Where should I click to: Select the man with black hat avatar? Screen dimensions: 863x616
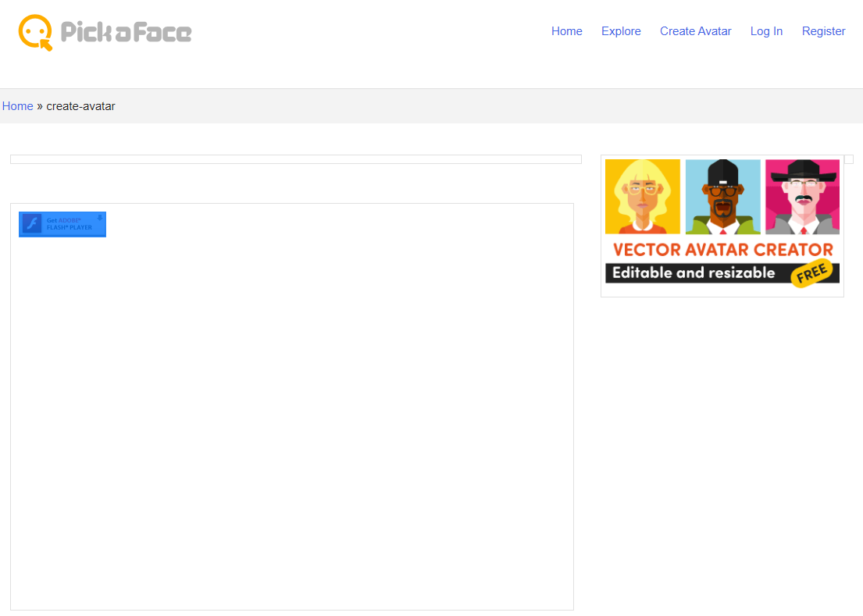pos(802,197)
